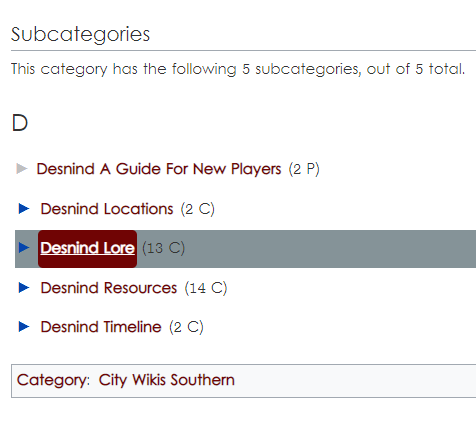
Task: Click the Category: label link
Action: click(x=53, y=380)
